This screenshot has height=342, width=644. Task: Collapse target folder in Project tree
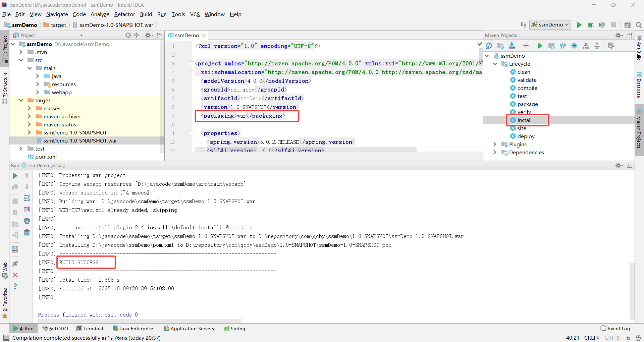coord(21,101)
